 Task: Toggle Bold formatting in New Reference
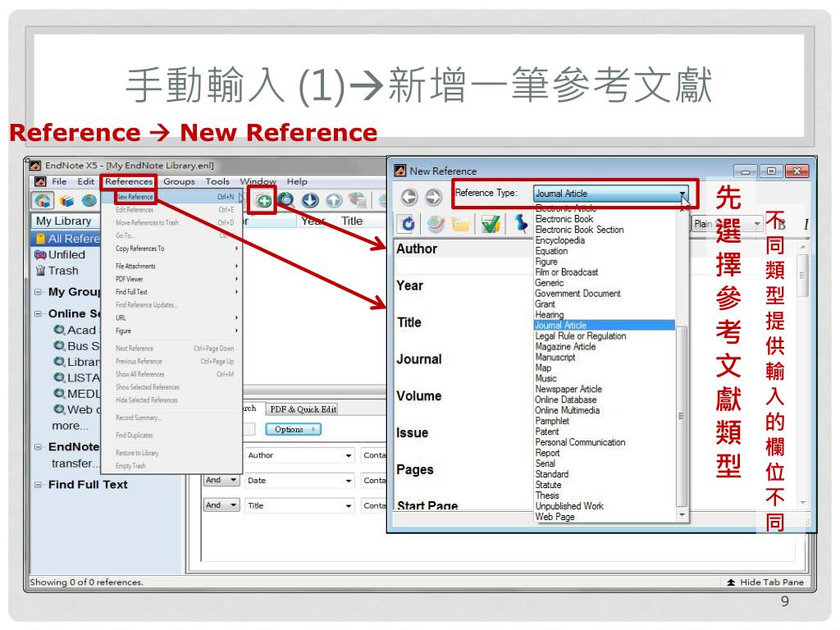[x=781, y=225]
